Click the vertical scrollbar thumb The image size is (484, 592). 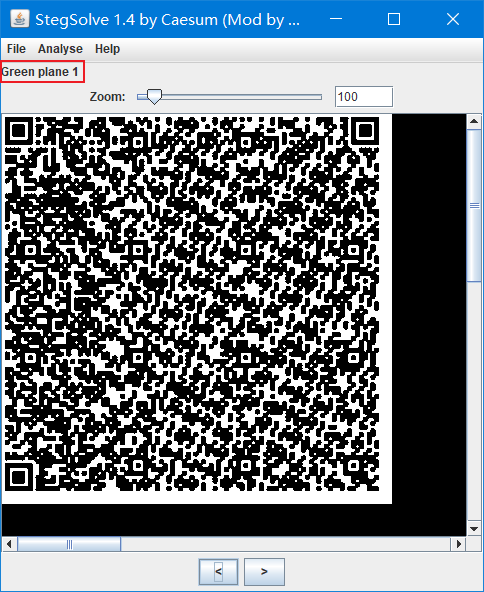(x=474, y=205)
